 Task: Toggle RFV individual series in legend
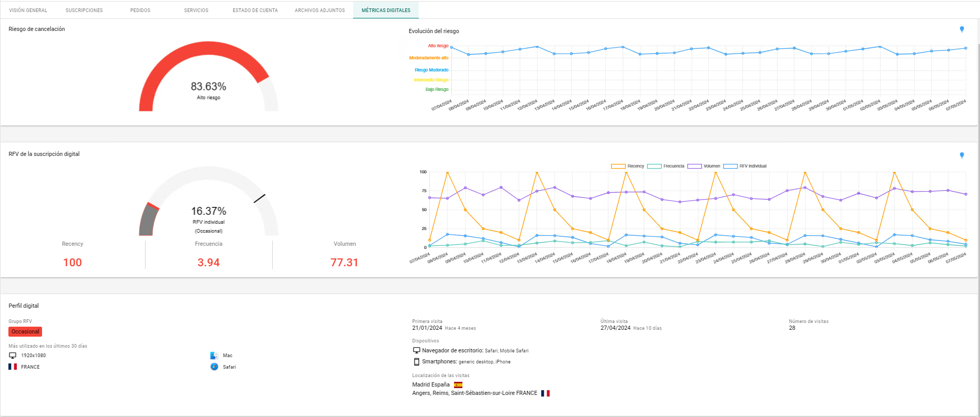point(745,166)
